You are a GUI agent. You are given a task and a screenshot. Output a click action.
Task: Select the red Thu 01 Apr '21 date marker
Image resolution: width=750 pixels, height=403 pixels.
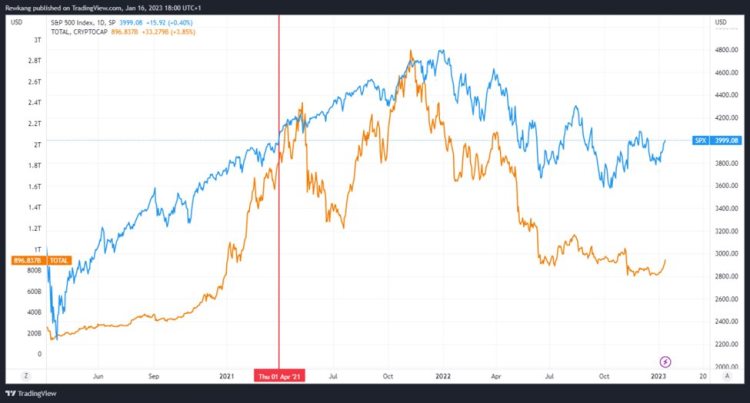pos(279,376)
